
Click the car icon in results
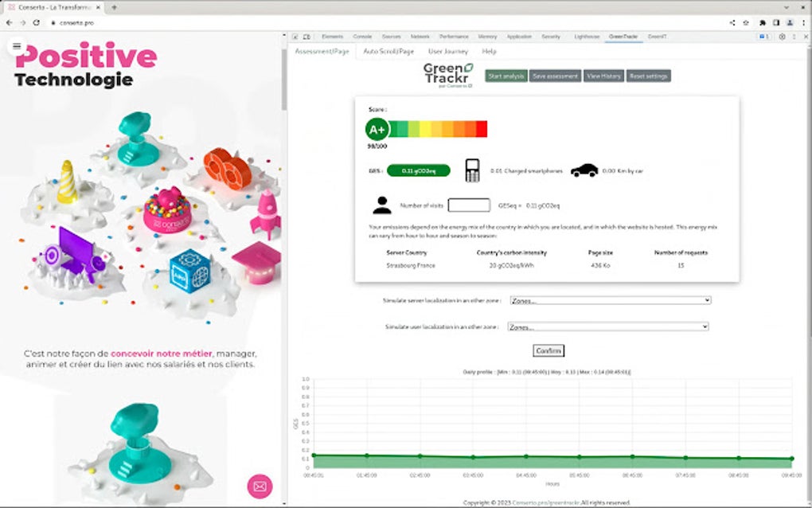tap(584, 170)
